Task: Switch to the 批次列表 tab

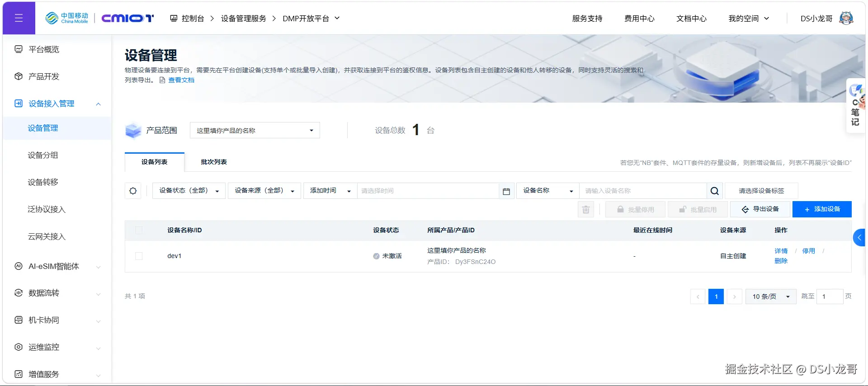Action: click(214, 162)
